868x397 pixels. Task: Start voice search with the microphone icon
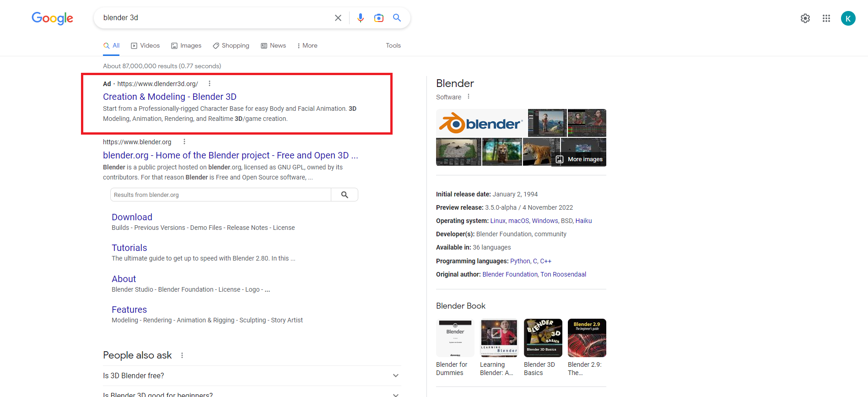point(361,18)
